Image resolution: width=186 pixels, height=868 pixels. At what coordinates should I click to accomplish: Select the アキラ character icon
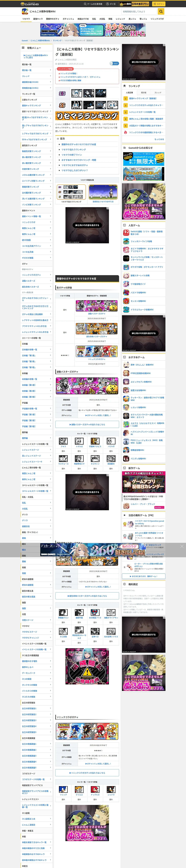[x=63, y=441]
